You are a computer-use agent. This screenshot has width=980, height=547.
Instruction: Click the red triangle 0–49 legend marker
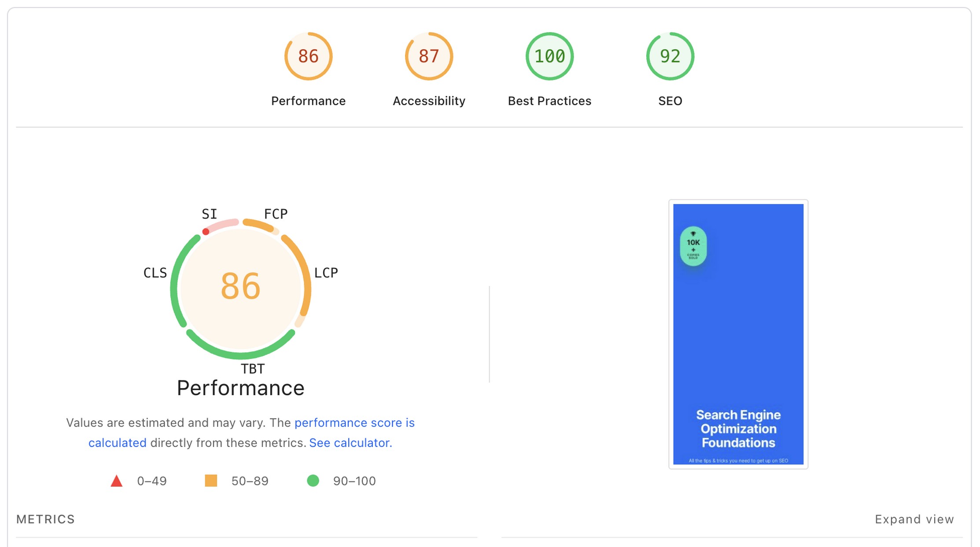117,480
